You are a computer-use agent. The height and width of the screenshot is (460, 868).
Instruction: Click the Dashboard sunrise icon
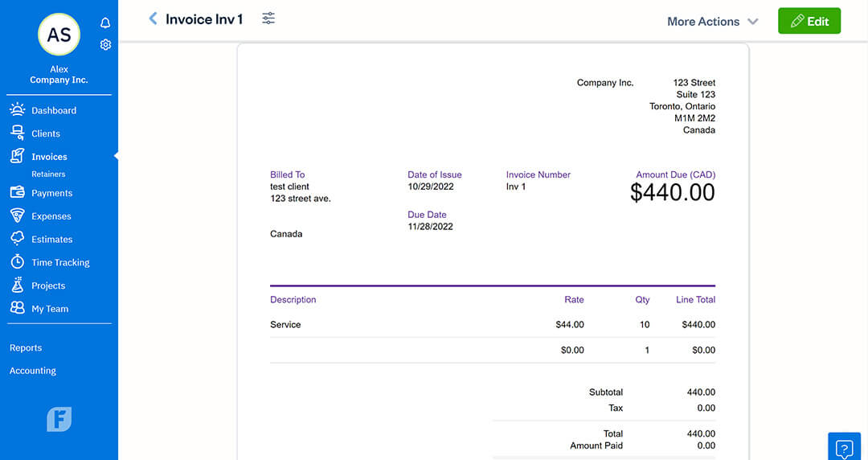17,109
